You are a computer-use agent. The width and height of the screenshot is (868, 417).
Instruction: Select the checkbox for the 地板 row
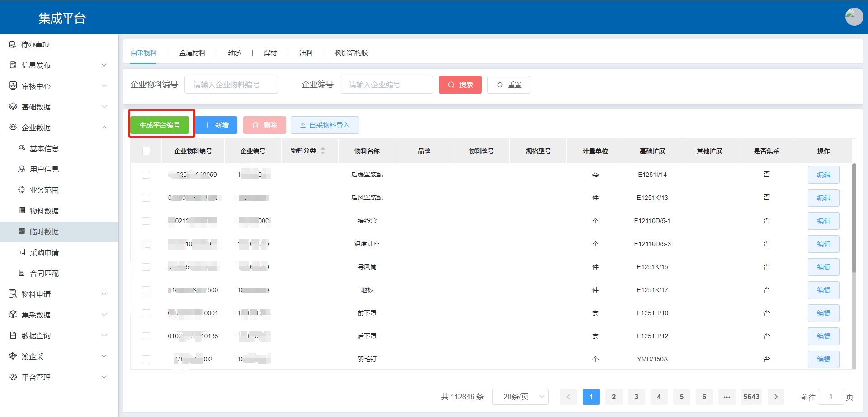[146, 290]
